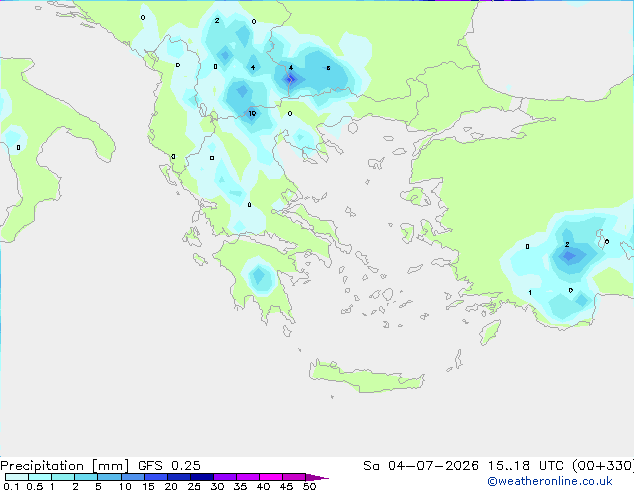Select the 5–10 mm legend color box

click(x=109, y=477)
